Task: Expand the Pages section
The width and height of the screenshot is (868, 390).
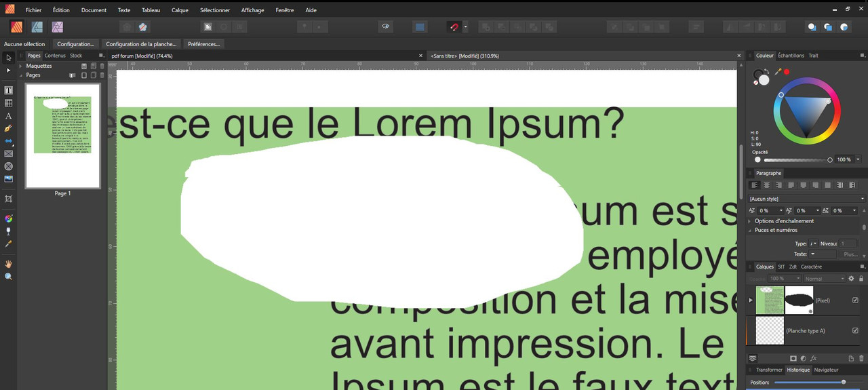Action: tap(20, 75)
